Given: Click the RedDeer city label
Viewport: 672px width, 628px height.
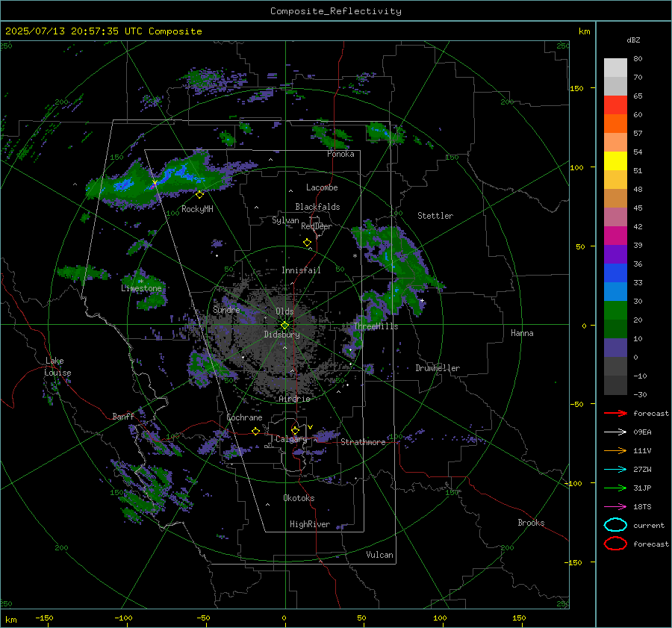Looking at the screenshot, I should [317, 226].
